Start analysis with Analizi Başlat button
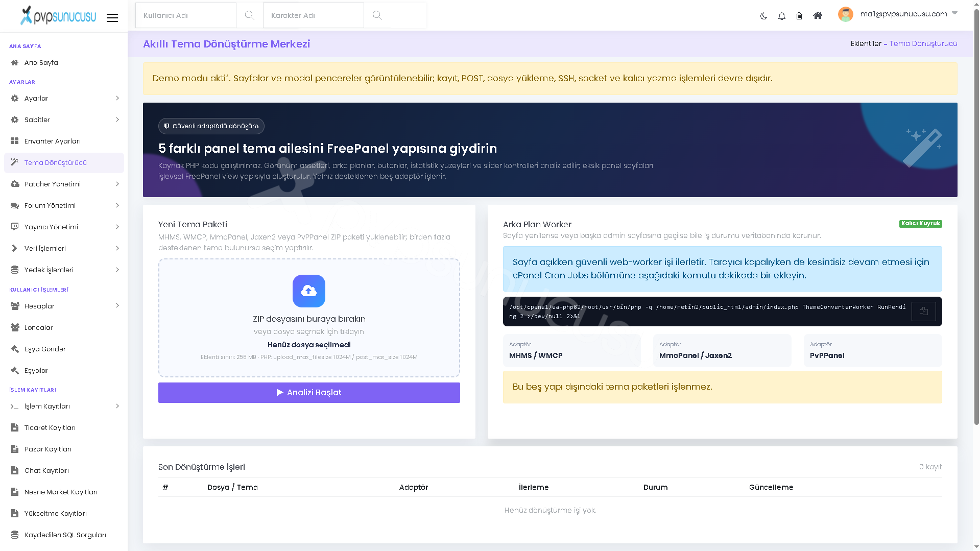The width and height of the screenshot is (980, 551). [x=309, y=393]
